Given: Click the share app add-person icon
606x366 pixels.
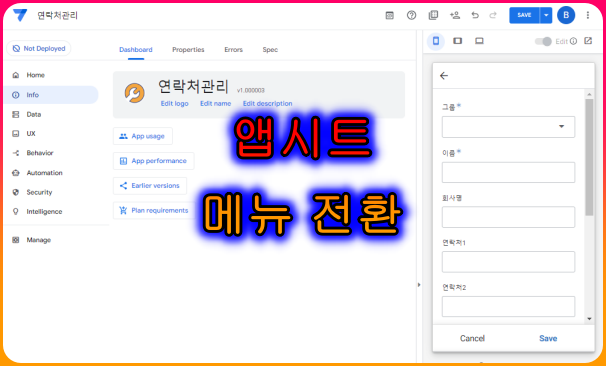Looking at the screenshot, I should click(455, 15).
